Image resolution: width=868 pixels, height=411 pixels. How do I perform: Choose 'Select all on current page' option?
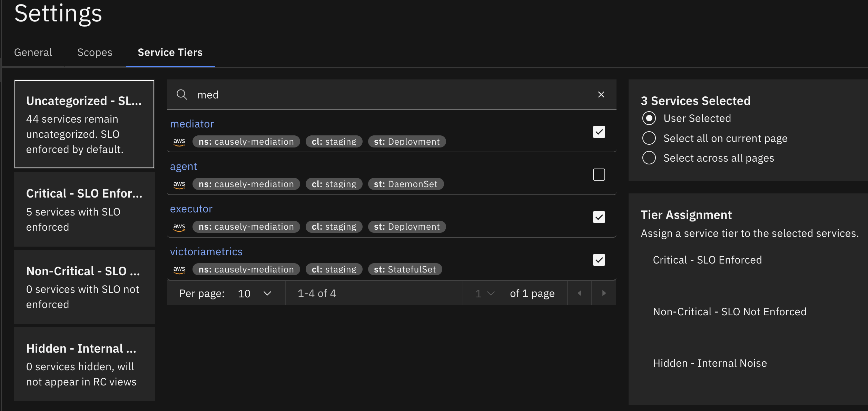(x=649, y=138)
